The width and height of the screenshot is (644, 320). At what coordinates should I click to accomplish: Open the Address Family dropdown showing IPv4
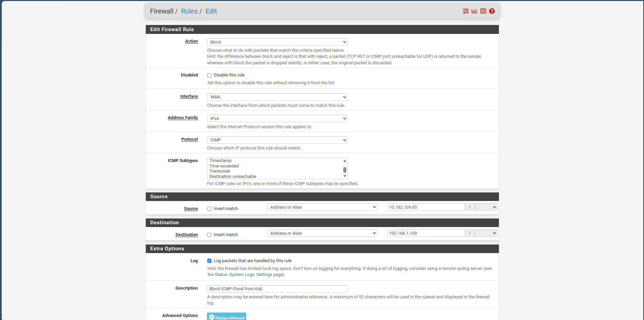[277, 118]
